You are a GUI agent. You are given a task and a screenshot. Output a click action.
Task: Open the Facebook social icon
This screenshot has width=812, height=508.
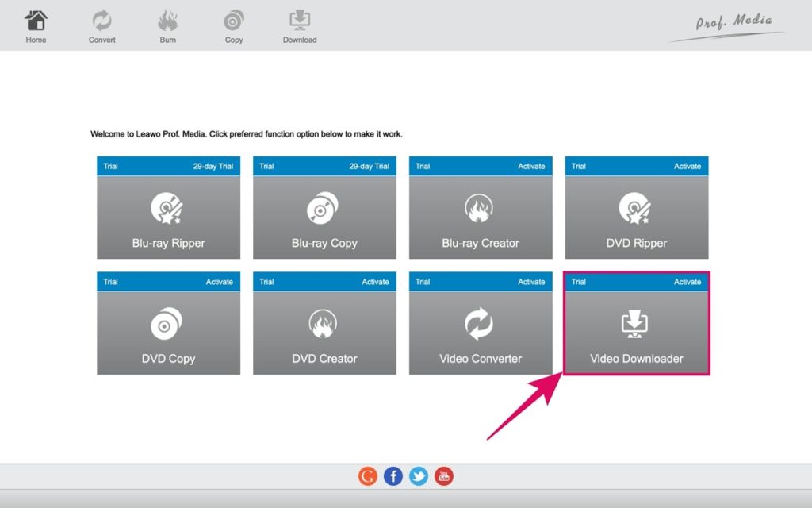pyautogui.click(x=393, y=476)
